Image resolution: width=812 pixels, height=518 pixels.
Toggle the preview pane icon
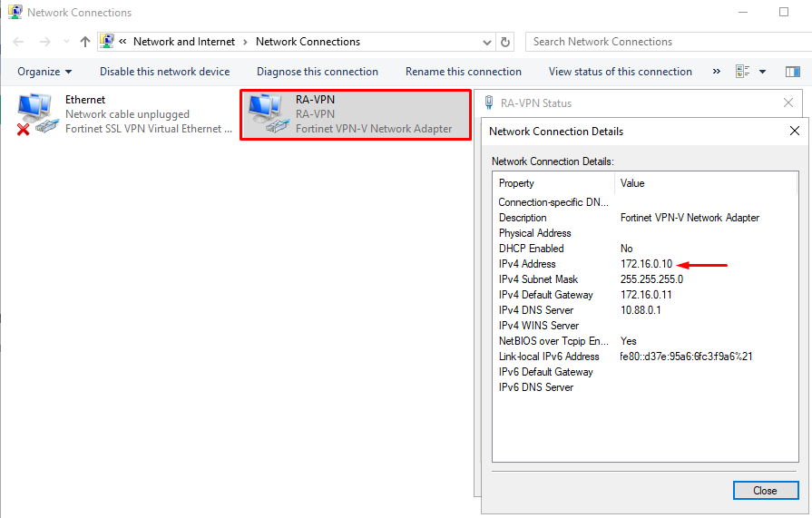(x=793, y=72)
